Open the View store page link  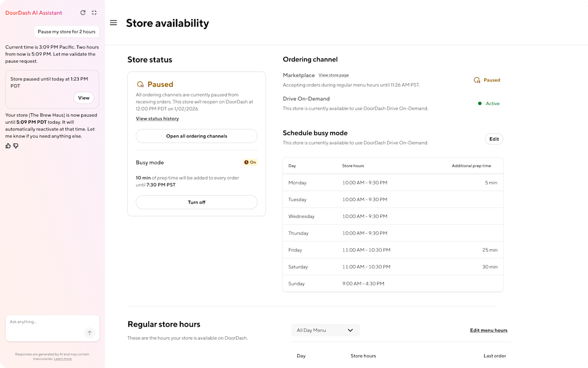[334, 75]
